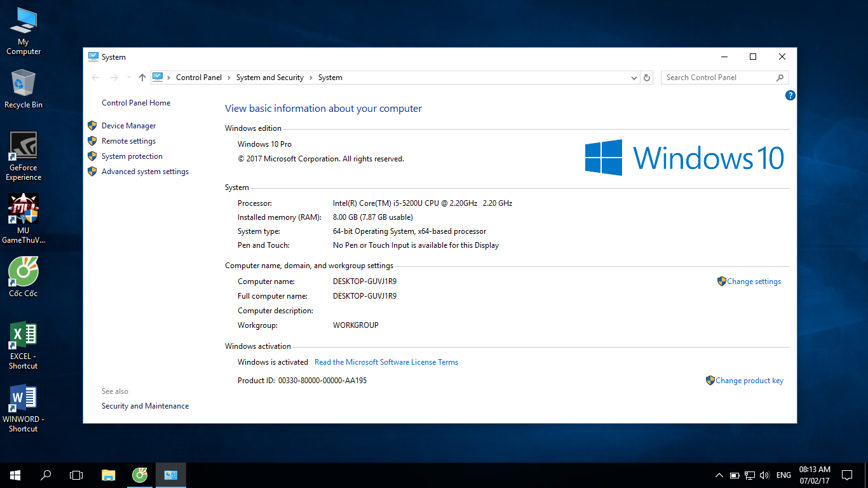Click the blue Help question mark icon

pyautogui.click(x=790, y=95)
